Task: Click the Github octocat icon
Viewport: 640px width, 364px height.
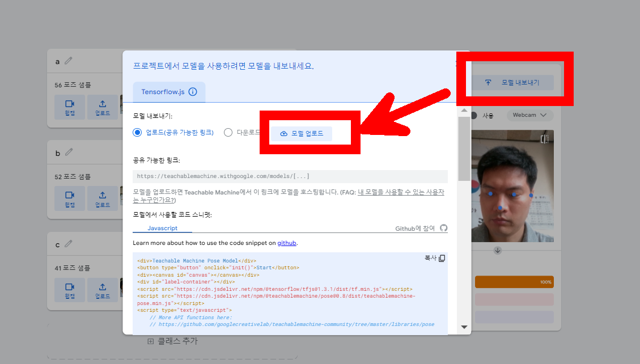Action: pos(444,228)
